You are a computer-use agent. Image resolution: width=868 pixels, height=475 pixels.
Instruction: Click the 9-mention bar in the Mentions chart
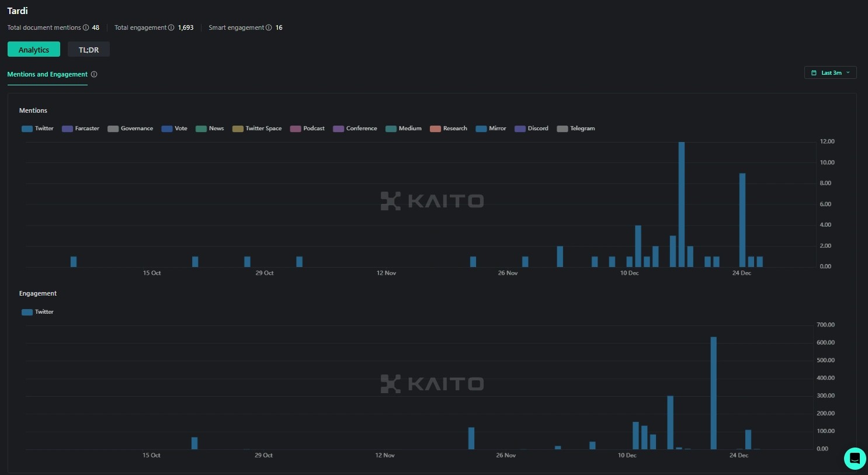click(x=742, y=220)
